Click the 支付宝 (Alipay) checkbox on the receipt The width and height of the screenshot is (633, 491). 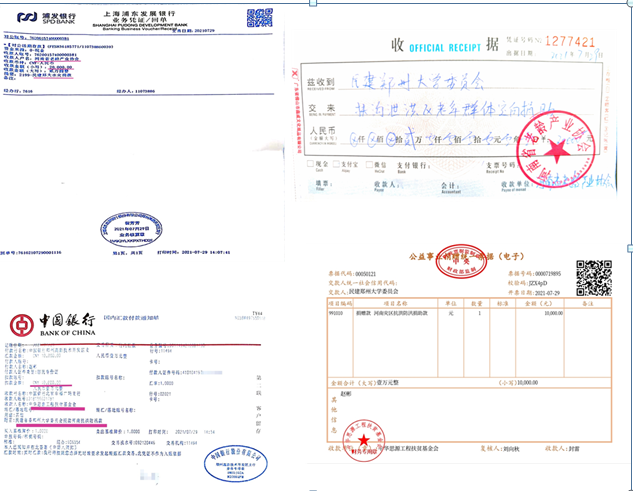(336, 164)
